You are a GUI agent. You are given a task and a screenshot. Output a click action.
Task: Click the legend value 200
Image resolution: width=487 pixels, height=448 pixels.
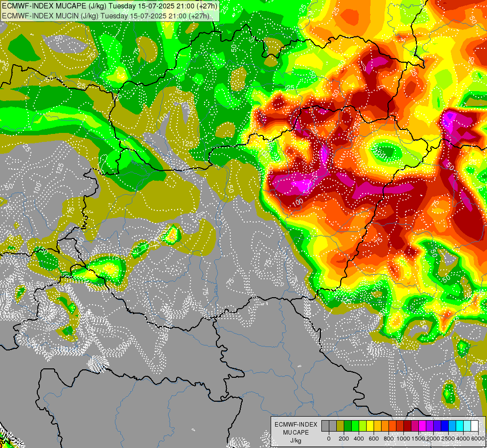(x=344, y=439)
